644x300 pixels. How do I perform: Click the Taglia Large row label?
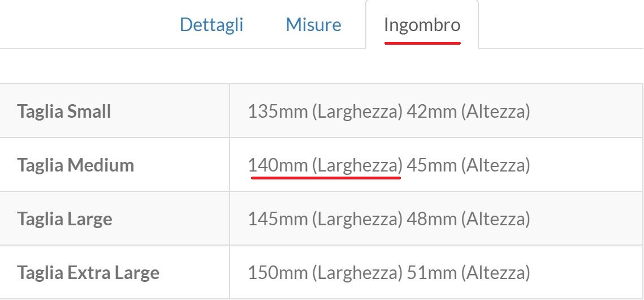coord(64,219)
